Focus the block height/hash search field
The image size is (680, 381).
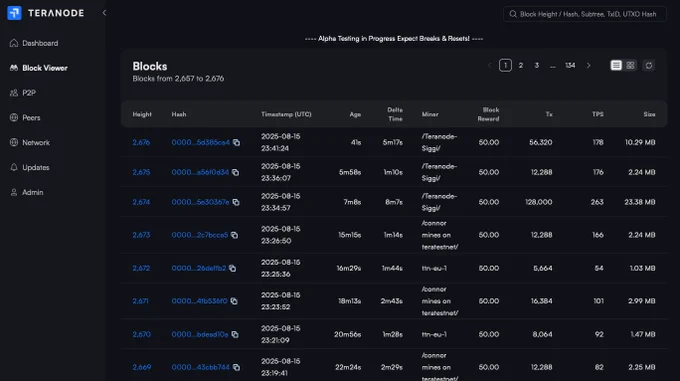click(x=585, y=14)
